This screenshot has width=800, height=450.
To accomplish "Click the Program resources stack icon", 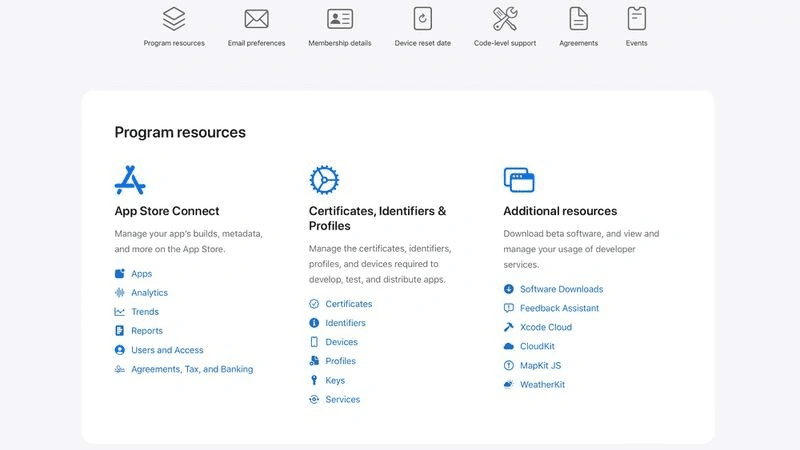I will (174, 18).
